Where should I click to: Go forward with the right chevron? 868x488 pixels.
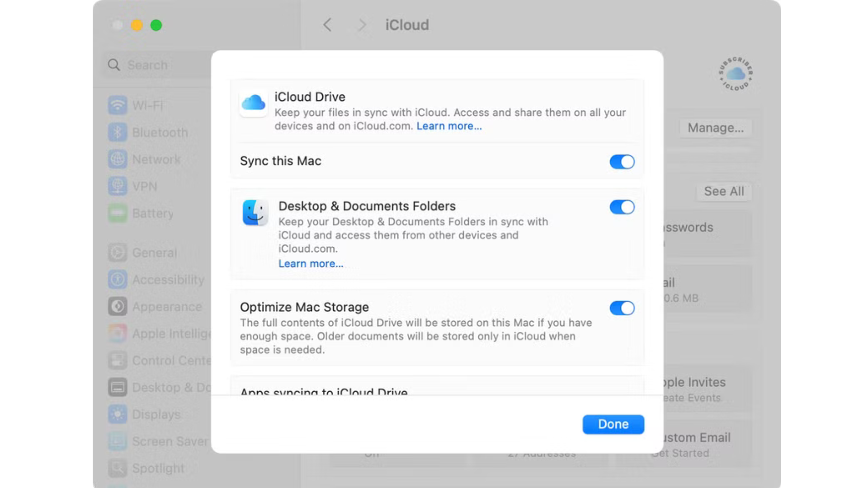[x=362, y=25]
